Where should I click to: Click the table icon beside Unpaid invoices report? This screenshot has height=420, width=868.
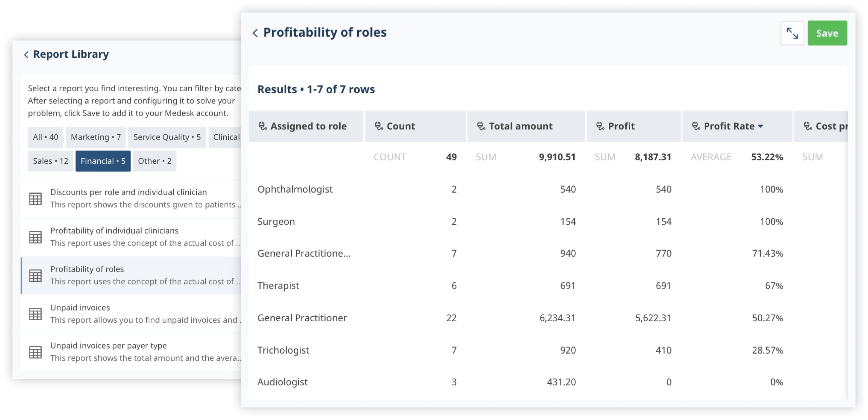tap(35, 314)
